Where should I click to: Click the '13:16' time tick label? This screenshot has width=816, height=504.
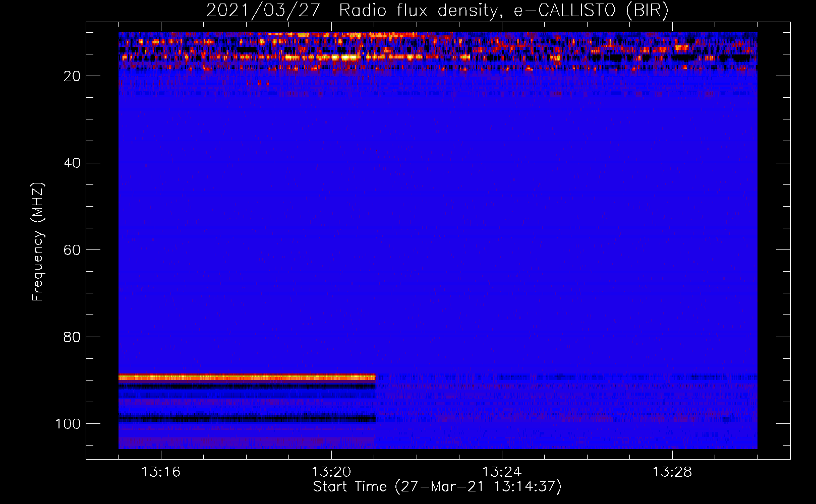(161, 472)
